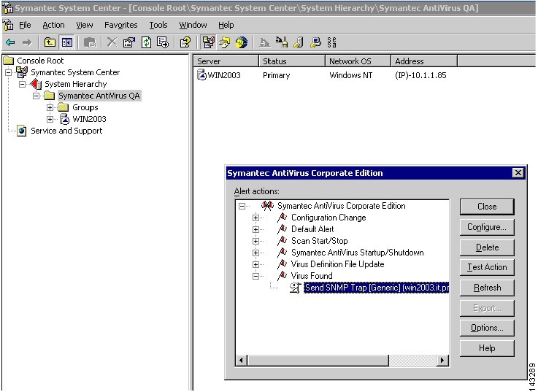Click the scroll right arrow in alert list
Screen dimensions: 538x392
pos(442,360)
